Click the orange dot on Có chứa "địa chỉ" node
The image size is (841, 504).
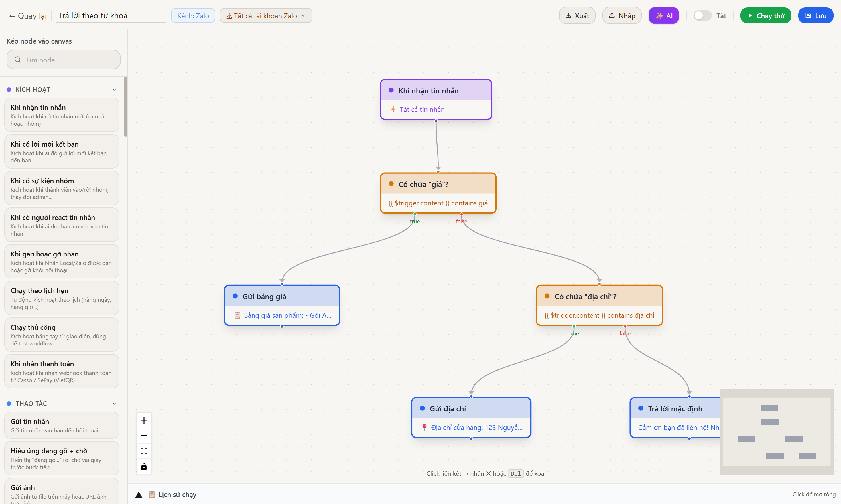coord(547,296)
